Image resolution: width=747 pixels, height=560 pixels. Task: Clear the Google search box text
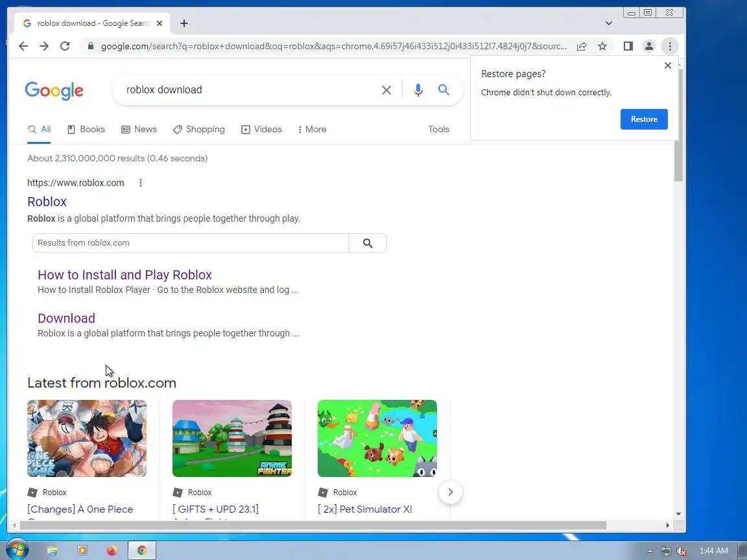pyautogui.click(x=386, y=90)
